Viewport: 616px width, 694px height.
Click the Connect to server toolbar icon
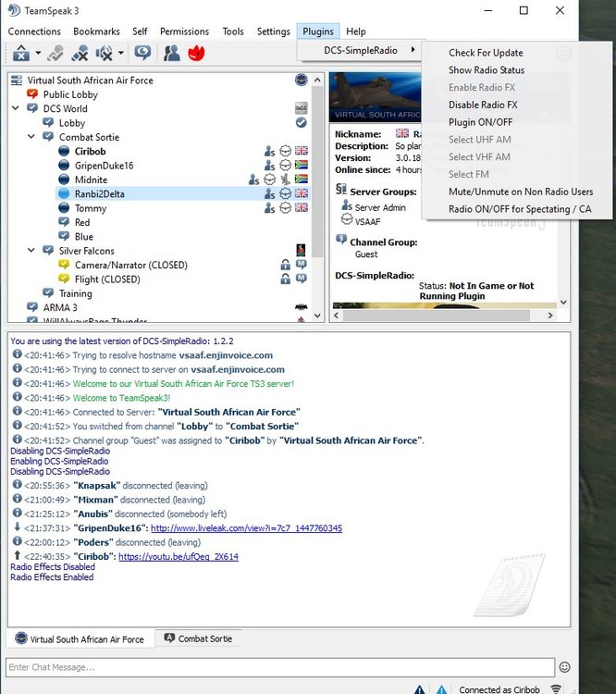click(20, 53)
